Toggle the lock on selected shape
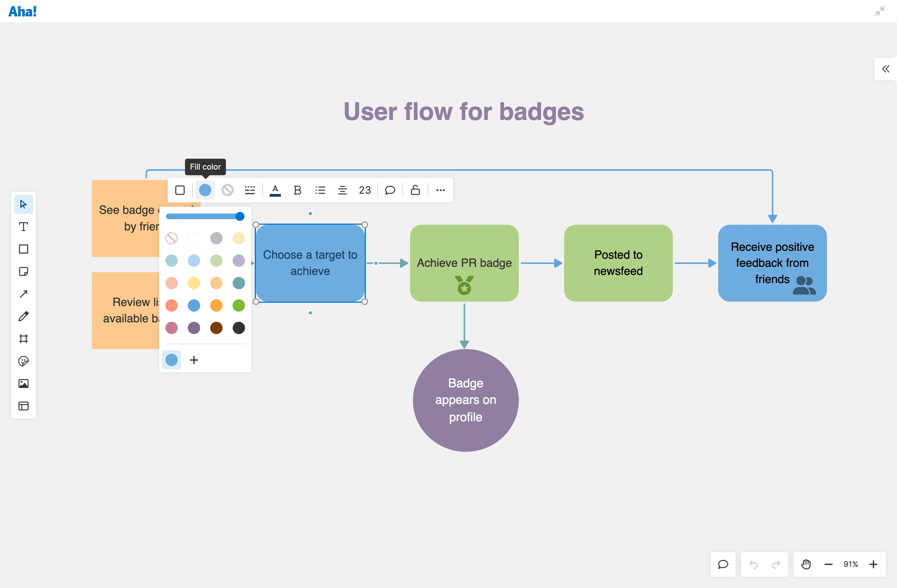This screenshot has height=588, width=897. [415, 190]
